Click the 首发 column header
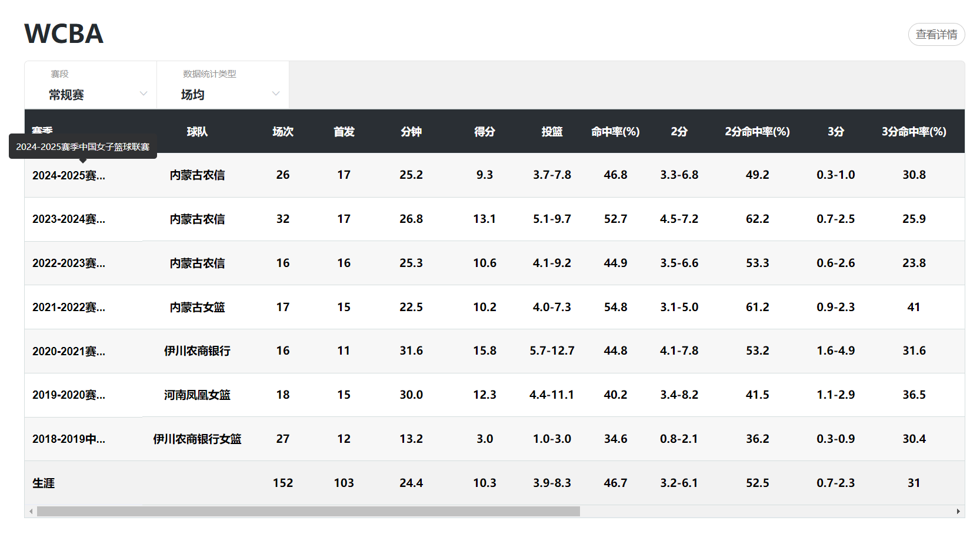980x534 pixels. click(344, 132)
